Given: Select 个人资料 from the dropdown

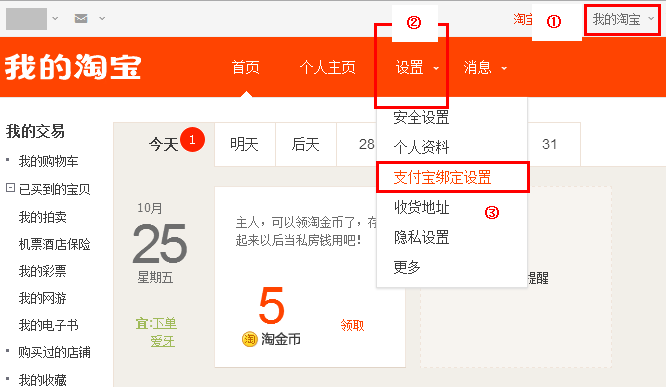Looking at the screenshot, I should (x=421, y=147).
